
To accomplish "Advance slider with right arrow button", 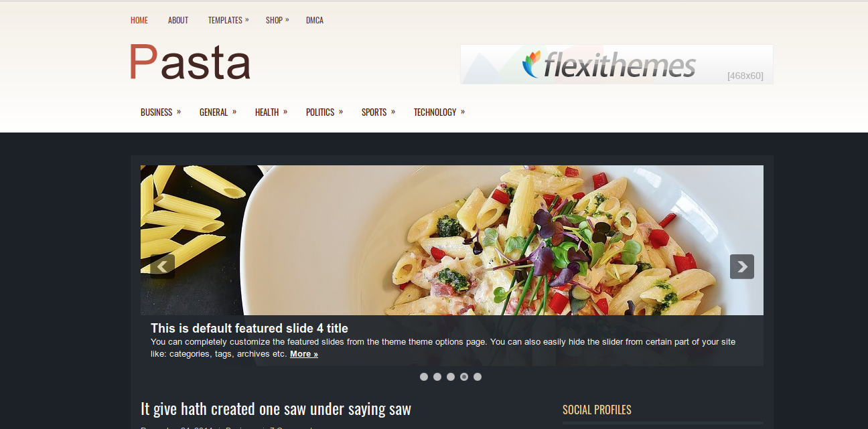I will pyautogui.click(x=742, y=266).
